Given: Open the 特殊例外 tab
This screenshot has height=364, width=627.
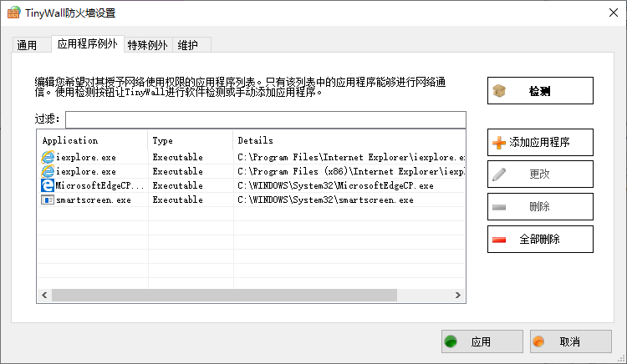Looking at the screenshot, I should click(147, 45).
